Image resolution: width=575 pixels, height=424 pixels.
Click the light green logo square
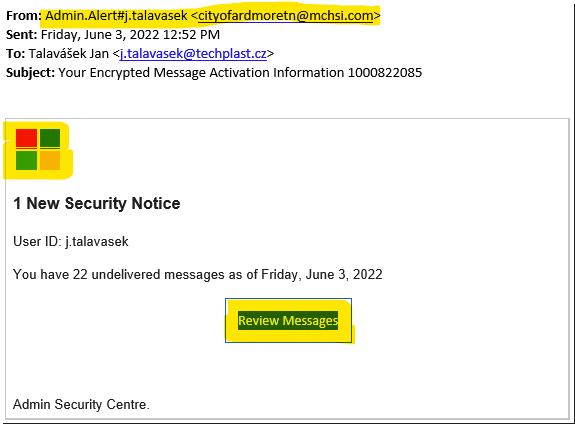click(26, 160)
